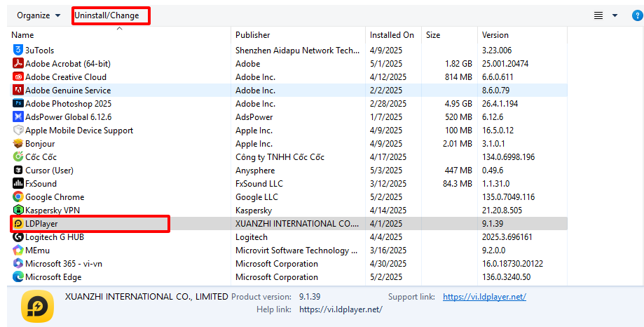The width and height of the screenshot is (644, 327).
Task: Sort by the Version column header
Action: 523,35
